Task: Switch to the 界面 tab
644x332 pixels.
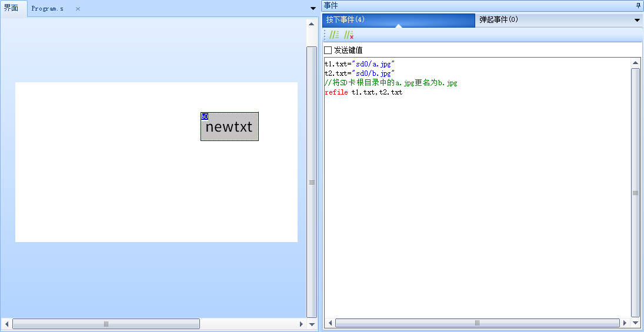Action: (12, 8)
